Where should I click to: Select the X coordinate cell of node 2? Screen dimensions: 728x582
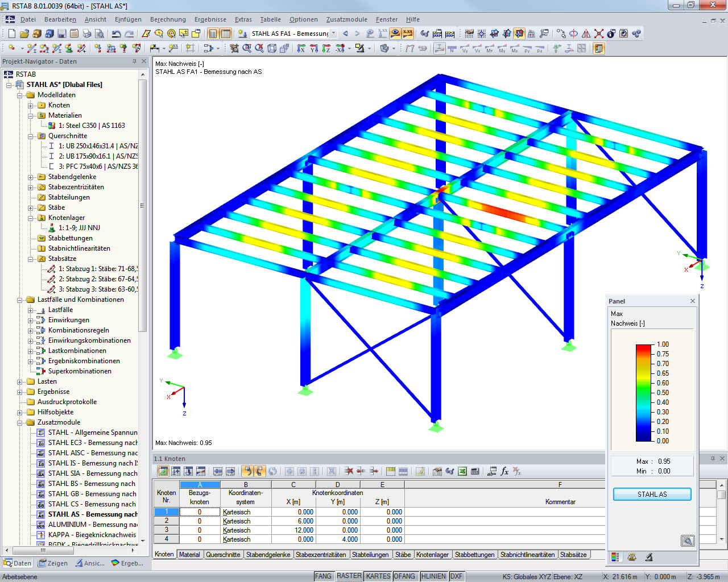pyautogui.click(x=293, y=521)
